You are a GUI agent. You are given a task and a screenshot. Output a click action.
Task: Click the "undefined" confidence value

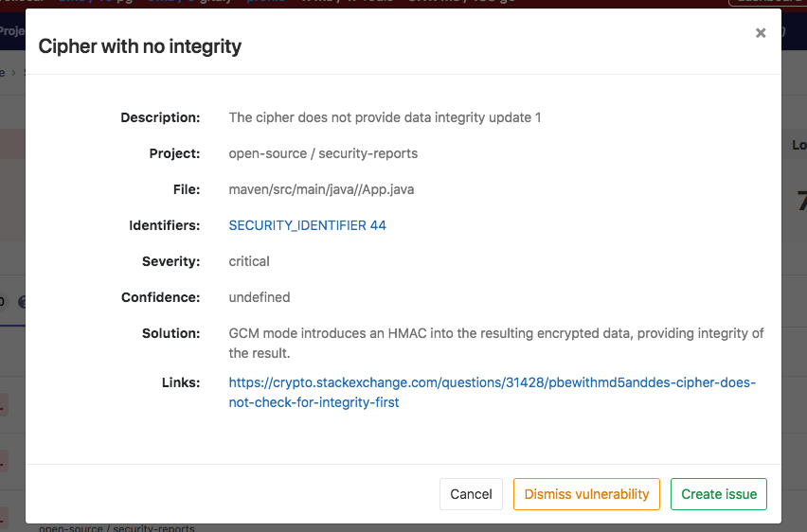260,297
